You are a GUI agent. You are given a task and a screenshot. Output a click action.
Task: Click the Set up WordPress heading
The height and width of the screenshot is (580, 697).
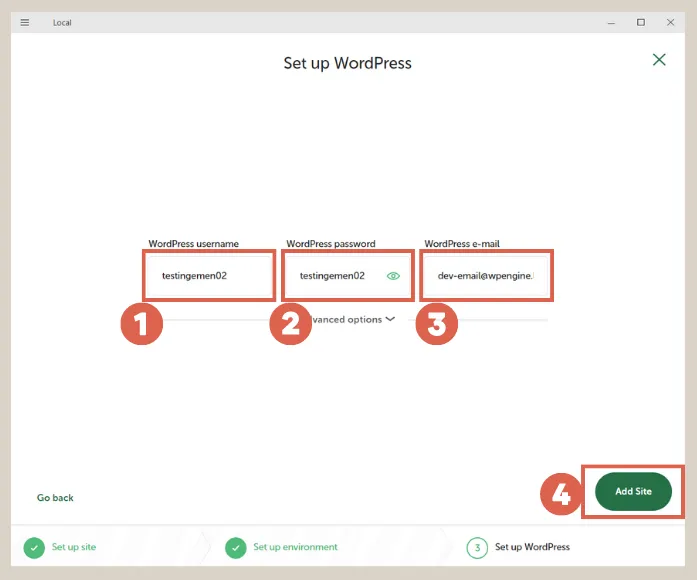[x=348, y=64]
